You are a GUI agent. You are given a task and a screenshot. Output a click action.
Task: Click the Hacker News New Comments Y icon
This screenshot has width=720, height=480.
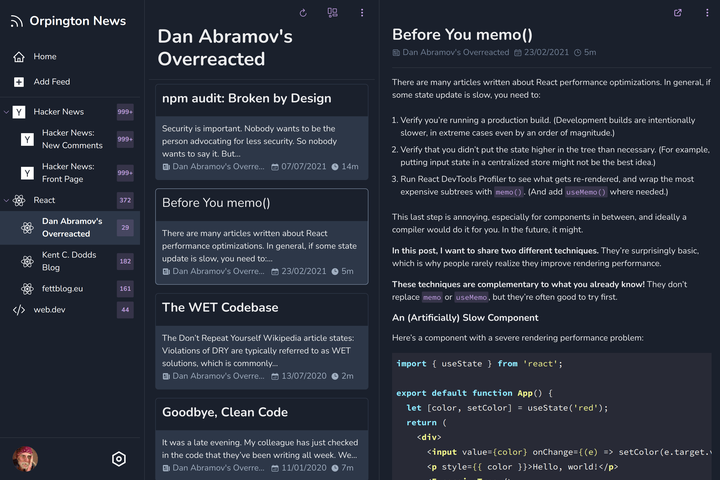(28, 139)
